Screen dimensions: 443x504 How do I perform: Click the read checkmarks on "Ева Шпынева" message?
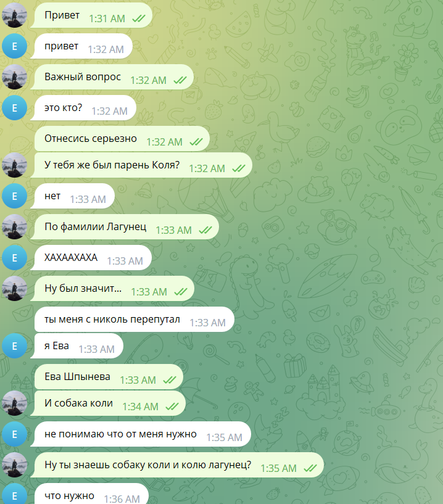(x=170, y=380)
